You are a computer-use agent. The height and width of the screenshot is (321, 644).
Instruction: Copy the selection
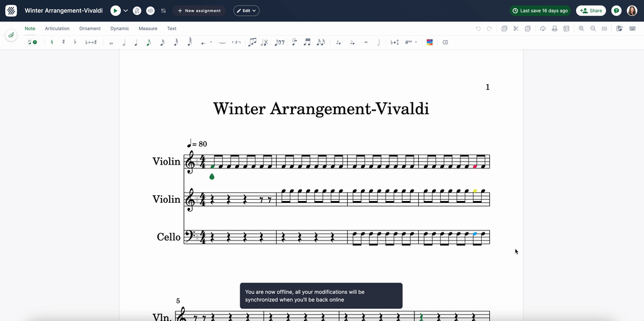504,29
